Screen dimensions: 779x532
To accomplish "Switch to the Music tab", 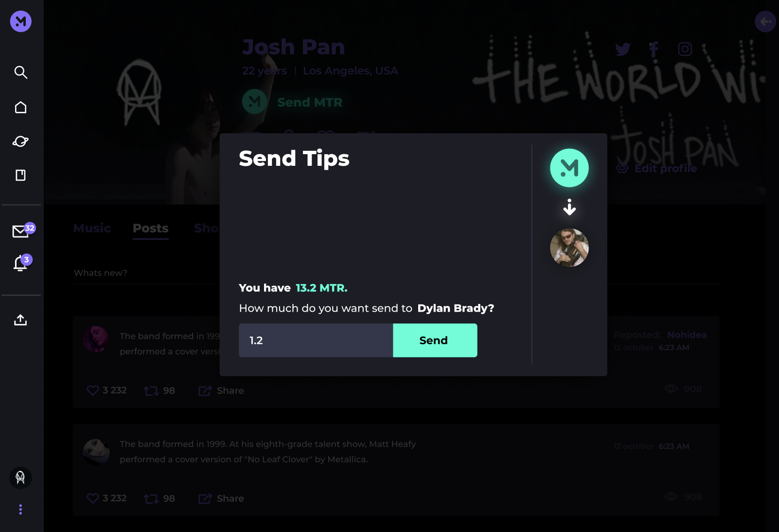I will 92,228.
